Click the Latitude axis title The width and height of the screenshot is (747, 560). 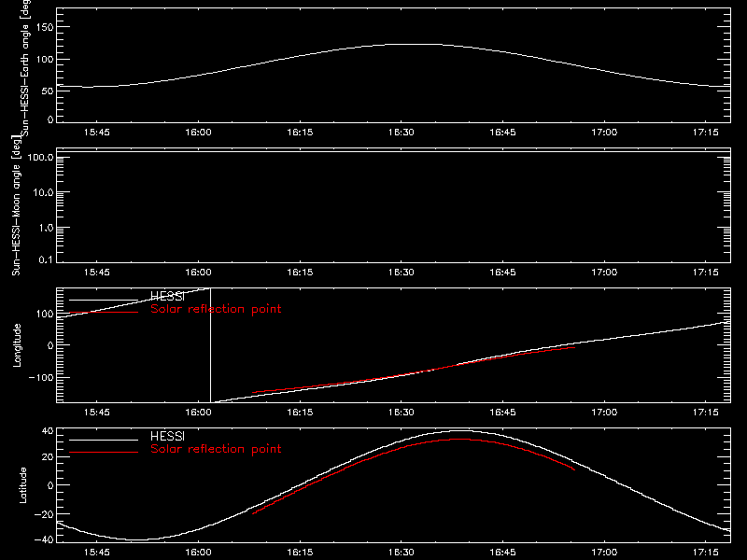(22, 485)
